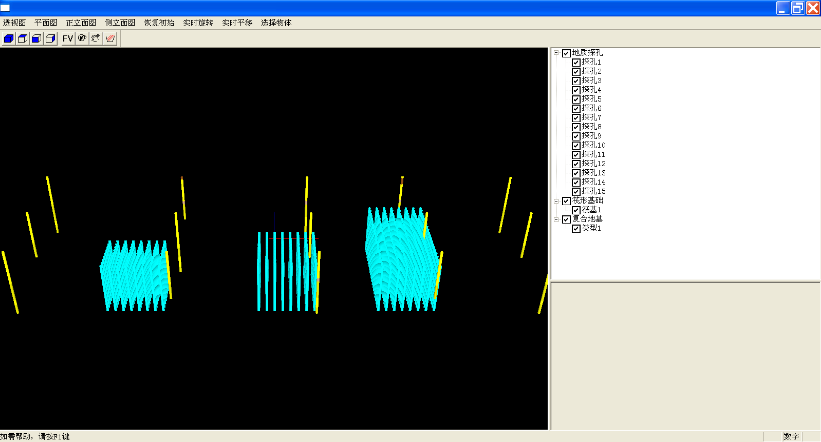Uncheck the 探孔7 checkbox
Screen dimensions: 821x442
click(576, 118)
